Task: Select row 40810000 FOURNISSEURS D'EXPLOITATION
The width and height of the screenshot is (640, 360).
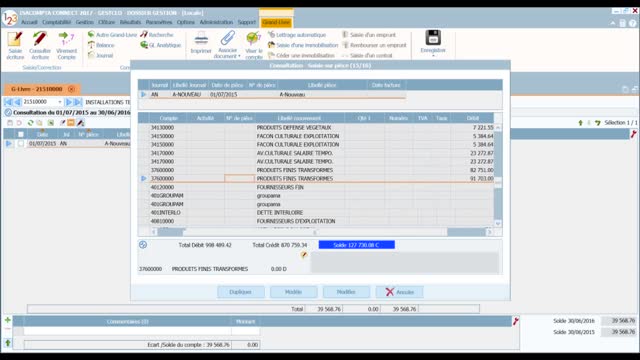Action: (x=316, y=221)
